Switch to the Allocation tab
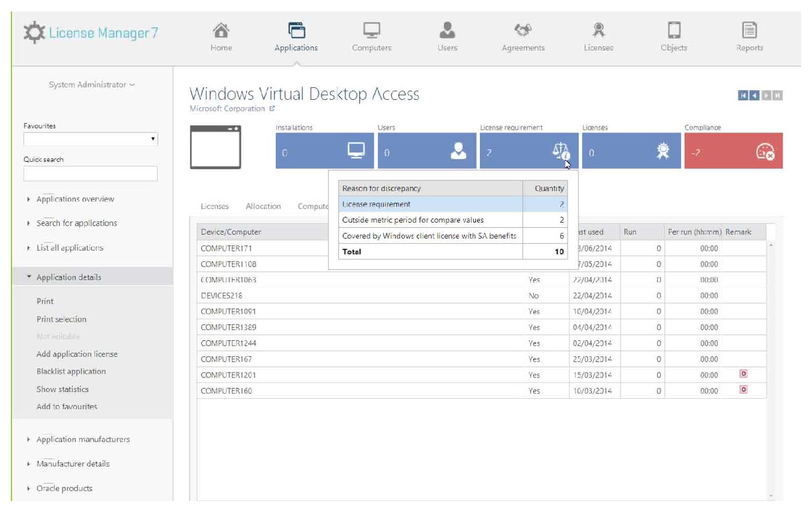The image size is (812, 513). pos(263,207)
